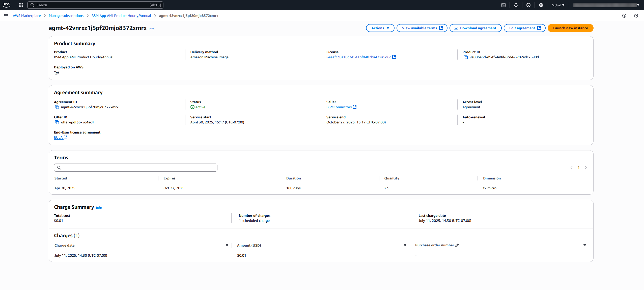Go to Manage subscriptions breadcrumb

pyautogui.click(x=66, y=16)
